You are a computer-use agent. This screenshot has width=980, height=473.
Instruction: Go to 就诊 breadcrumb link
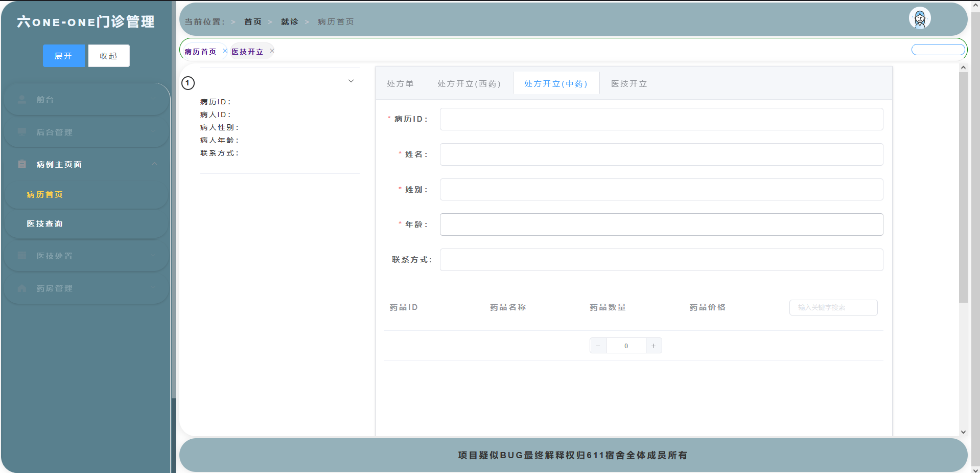click(290, 21)
